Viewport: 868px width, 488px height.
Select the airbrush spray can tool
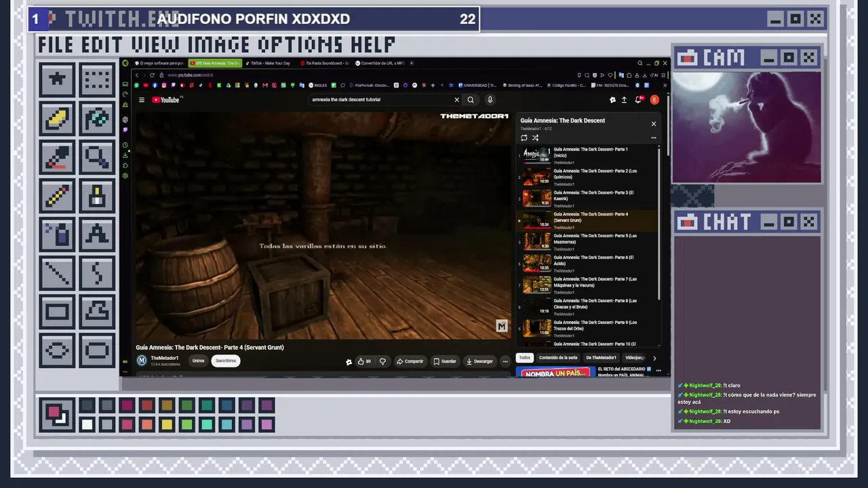click(x=58, y=236)
